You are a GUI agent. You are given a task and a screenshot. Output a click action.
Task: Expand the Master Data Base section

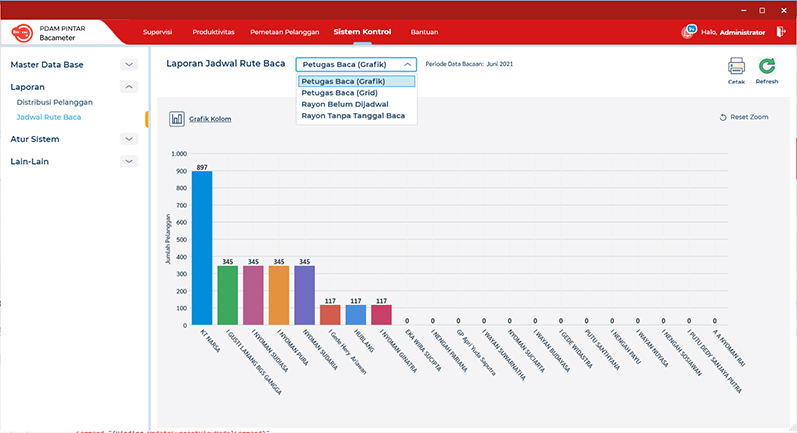(x=129, y=65)
